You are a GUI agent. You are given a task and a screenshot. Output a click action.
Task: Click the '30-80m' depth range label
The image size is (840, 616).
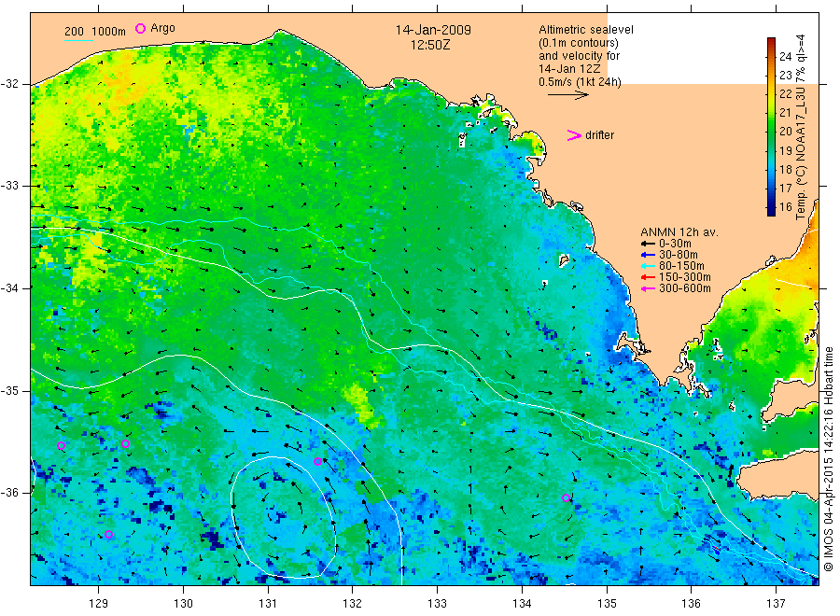(679, 255)
